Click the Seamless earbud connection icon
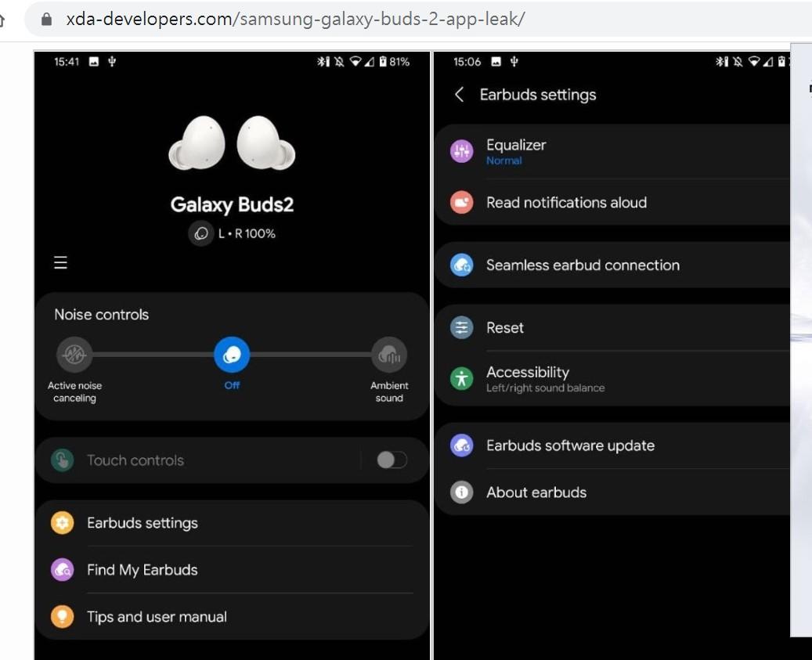This screenshot has height=660, width=812. (462, 265)
